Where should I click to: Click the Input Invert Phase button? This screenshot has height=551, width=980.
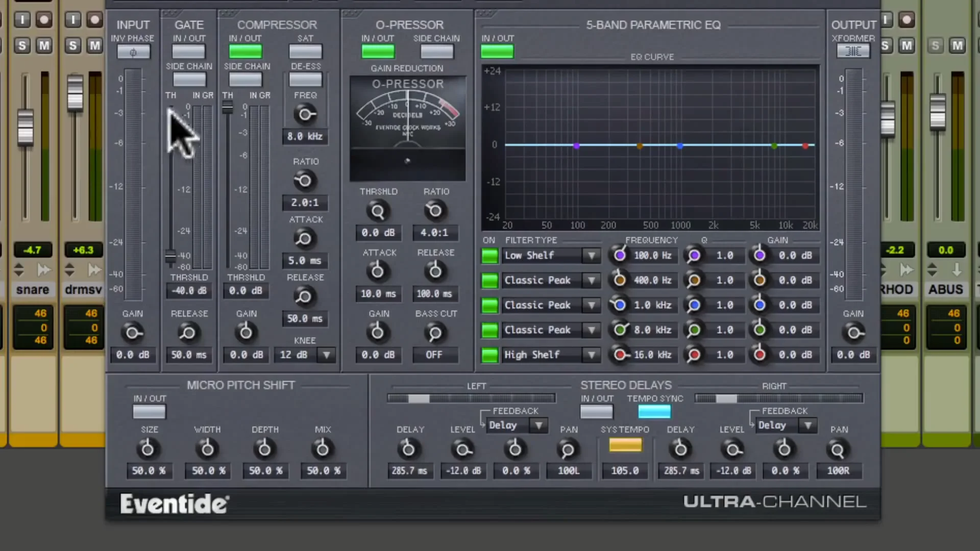tap(133, 52)
